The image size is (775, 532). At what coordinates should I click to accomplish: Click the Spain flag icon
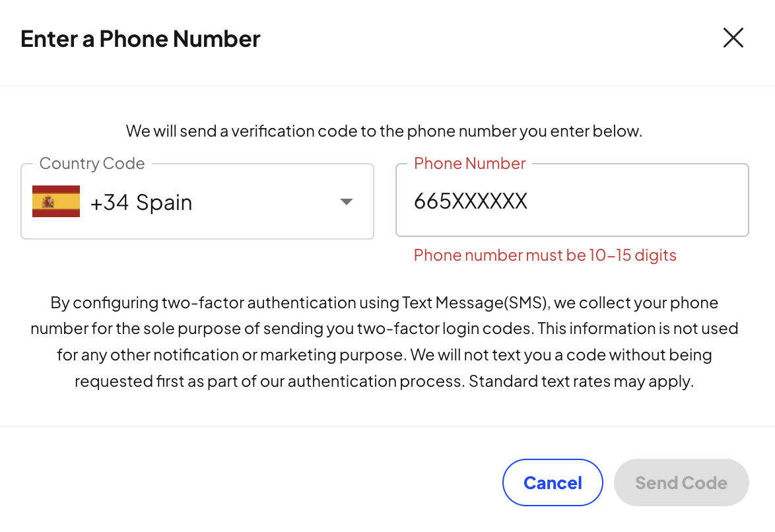click(x=56, y=201)
